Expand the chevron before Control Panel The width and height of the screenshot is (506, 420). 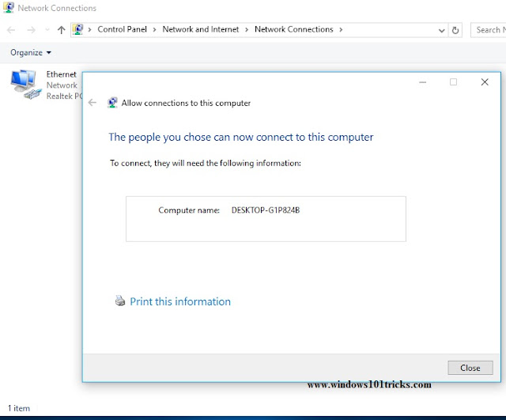coord(89,30)
